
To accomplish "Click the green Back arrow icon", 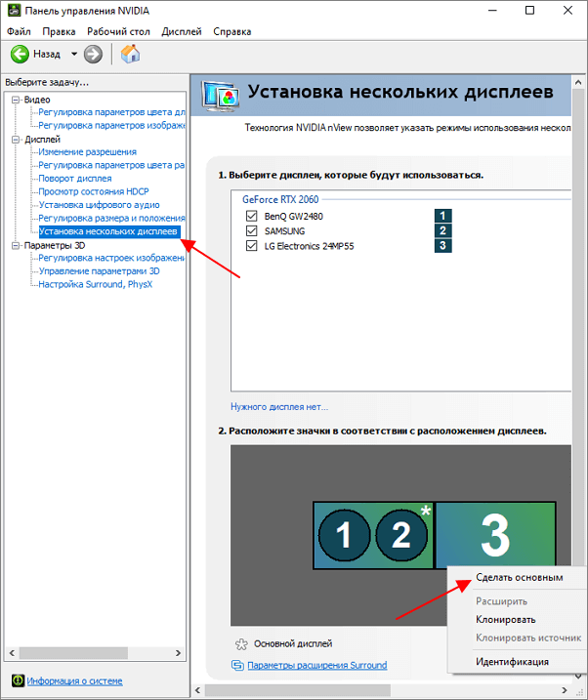I will pyautogui.click(x=20, y=55).
